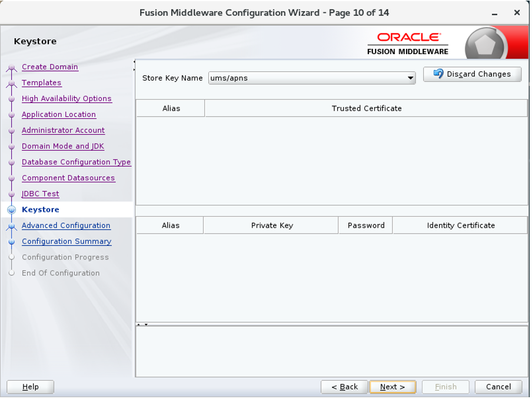Click the Private Key column header

(x=271, y=225)
